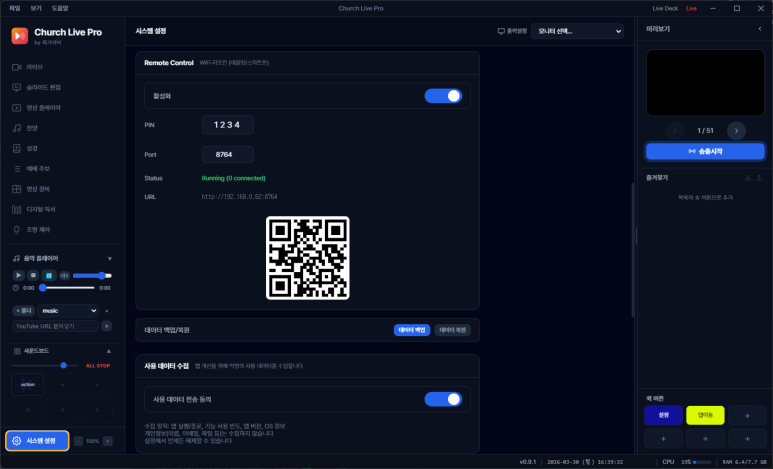
Task: Open the 파일 menu
Action: point(15,8)
